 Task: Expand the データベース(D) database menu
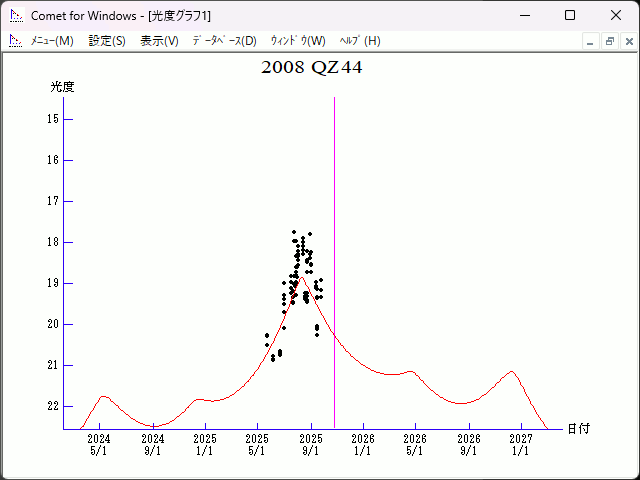[x=224, y=41]
